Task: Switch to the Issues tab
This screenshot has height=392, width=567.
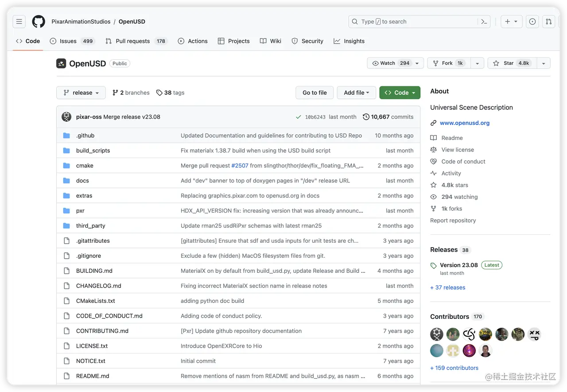Action: tap(72, 41)
